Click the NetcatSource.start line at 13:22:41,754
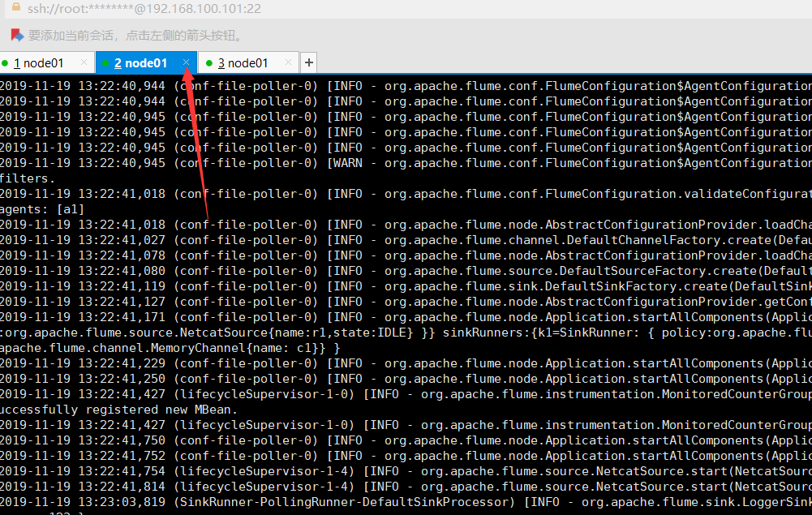Viewport: 812px width, 515px height. tap(406, 471)
